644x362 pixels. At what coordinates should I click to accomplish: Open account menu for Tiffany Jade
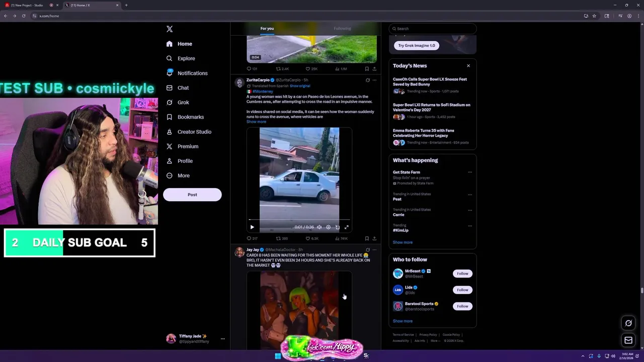[x=195, y=338]
